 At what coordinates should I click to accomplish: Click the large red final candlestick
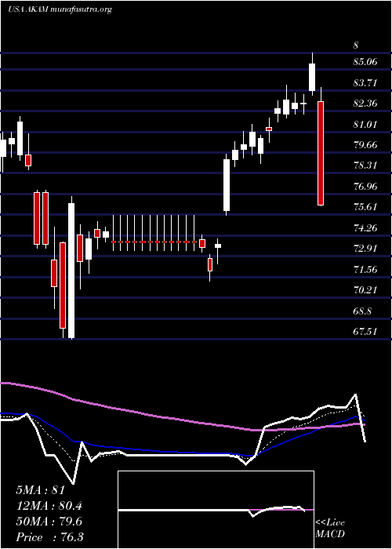[321, 153]
